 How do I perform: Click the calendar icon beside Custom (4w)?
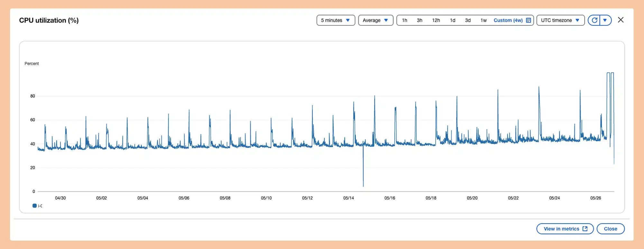click(528, 20)
